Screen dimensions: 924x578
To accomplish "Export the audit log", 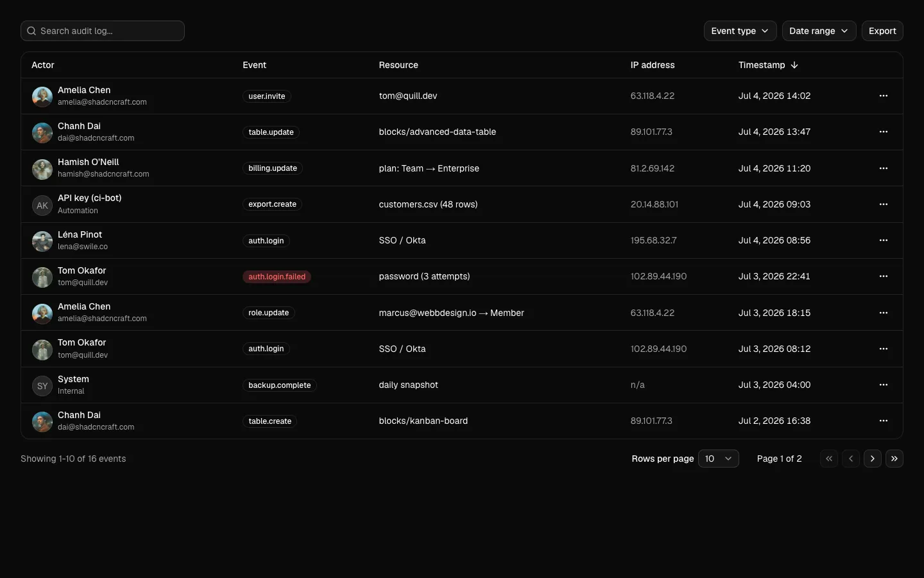I will point(882,31).
